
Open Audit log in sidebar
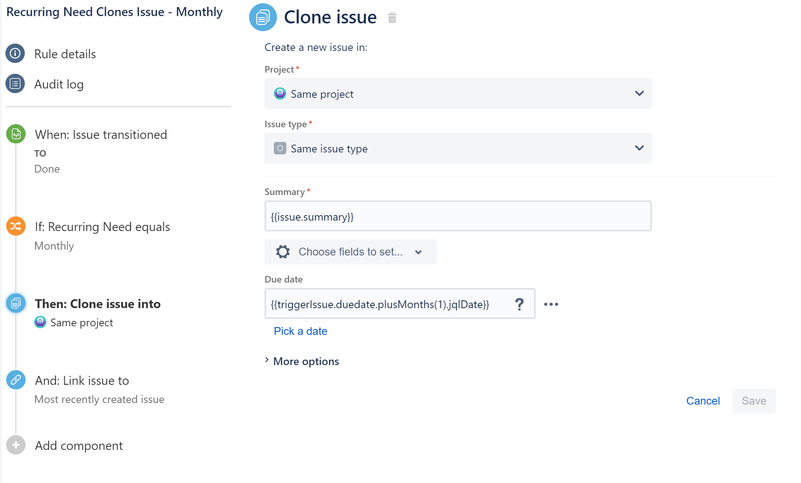click(x=59, y=84)
